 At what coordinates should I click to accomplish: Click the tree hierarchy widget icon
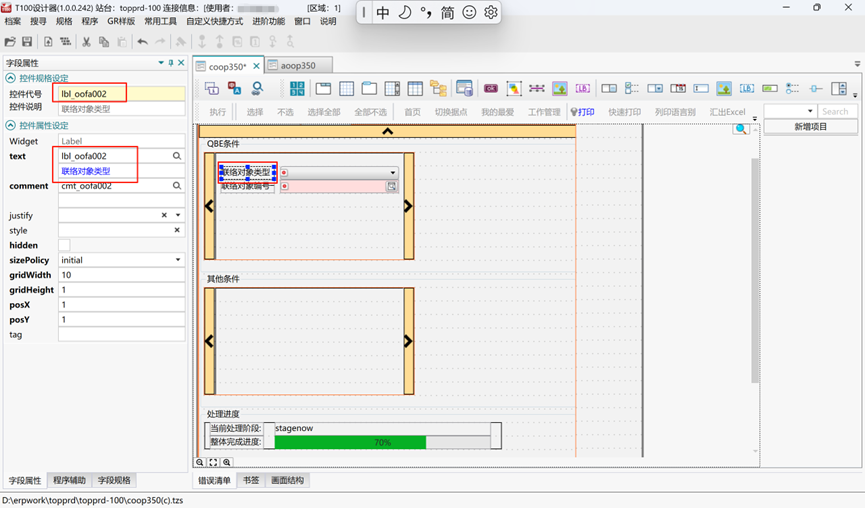click(x=439, y=88)
